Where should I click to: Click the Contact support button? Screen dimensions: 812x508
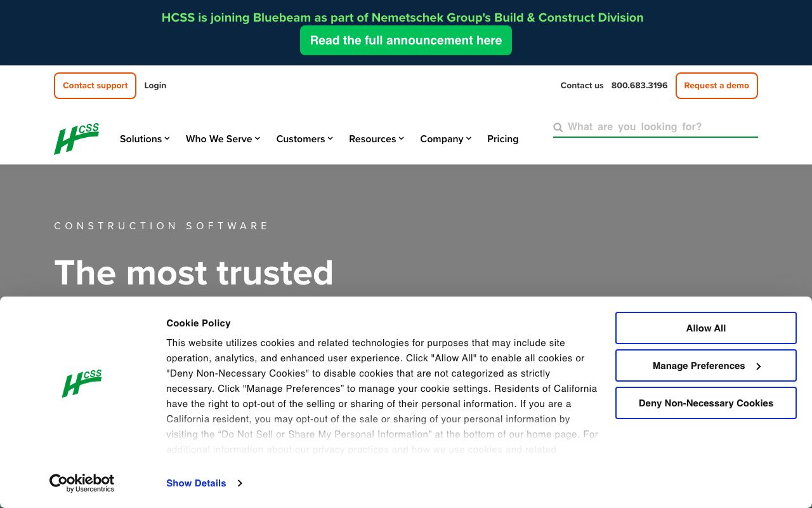tap(95, 86)
